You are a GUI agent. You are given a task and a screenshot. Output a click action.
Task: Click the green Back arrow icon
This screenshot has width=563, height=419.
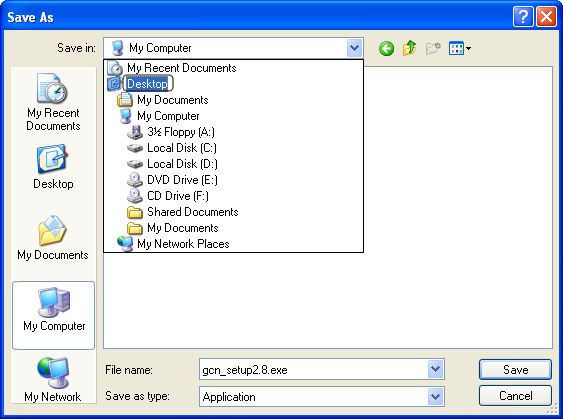coord(386,48)
